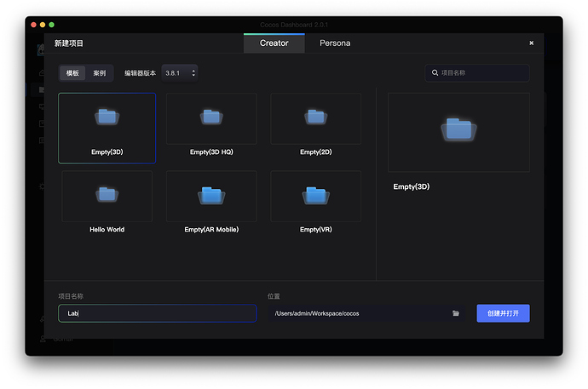This screenshot has height=389, width=588.
Task: Open the browse-folder icon in location field
Action: coord(456,313)
